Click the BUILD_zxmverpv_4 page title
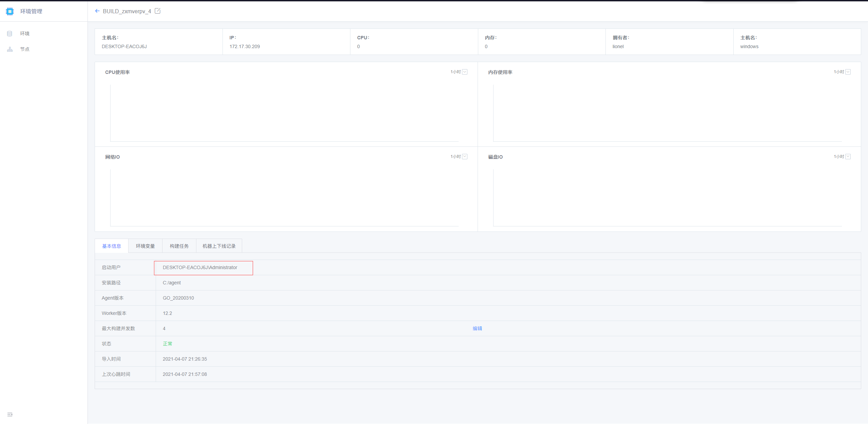Viewport: 868px width, 424px height. tap(127, 11)
